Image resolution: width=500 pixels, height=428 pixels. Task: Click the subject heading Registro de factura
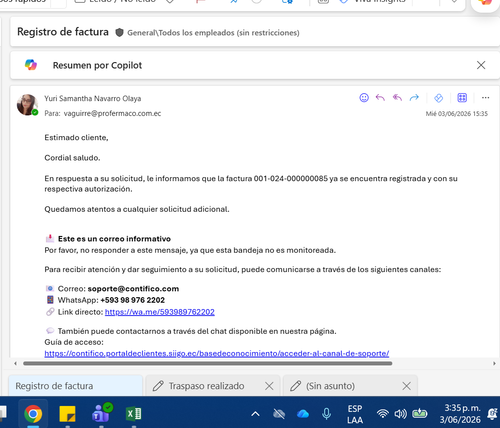(63, 32)
